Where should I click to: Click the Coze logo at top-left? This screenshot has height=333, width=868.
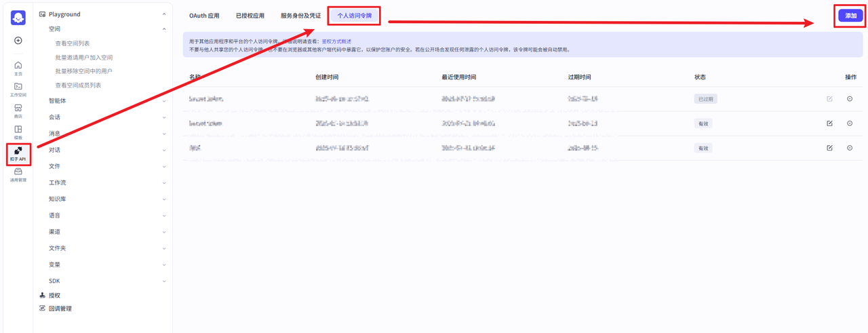coord(18,18)
